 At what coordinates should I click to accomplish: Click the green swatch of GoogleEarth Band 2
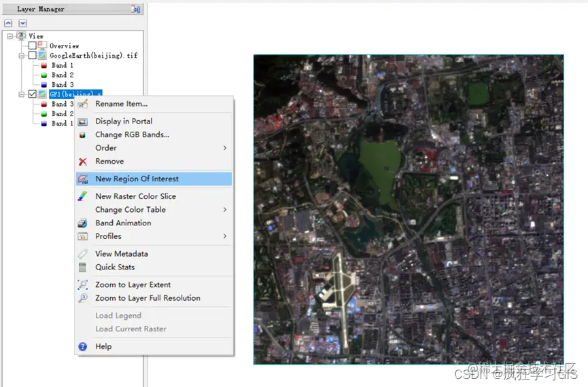(x=44, y=75)
